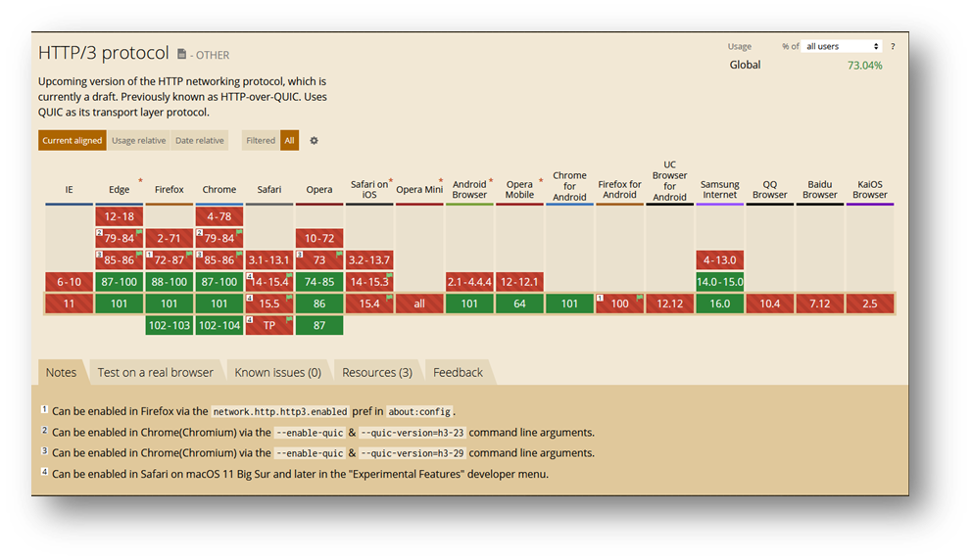This screenshot has height=560, width=973.
Task: Click the Opera Mini column header
Action: [x=418, y=190]
